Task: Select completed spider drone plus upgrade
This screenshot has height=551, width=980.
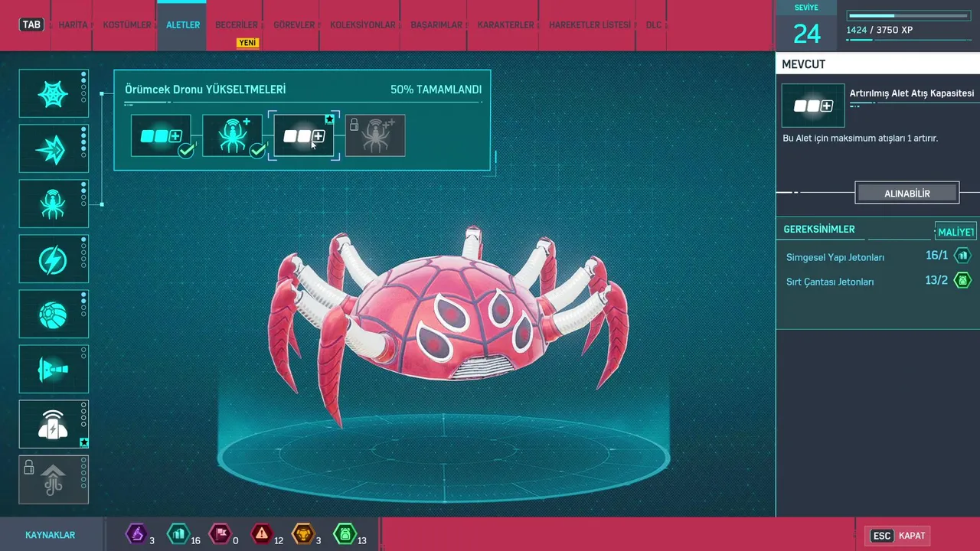Action: [232, 135]
